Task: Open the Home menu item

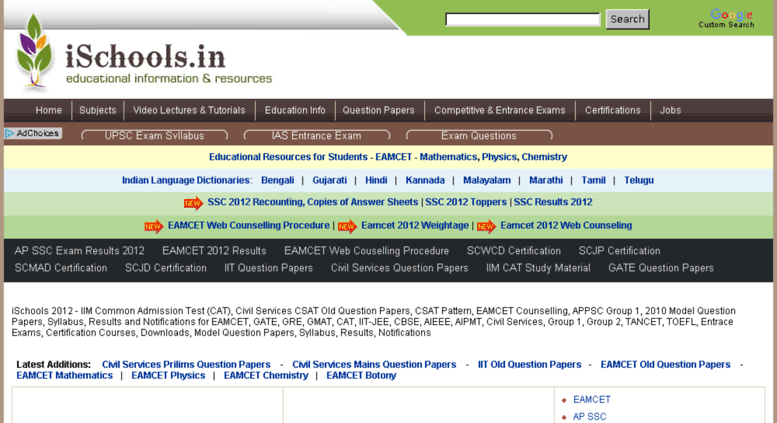Action: click(49, 110)
